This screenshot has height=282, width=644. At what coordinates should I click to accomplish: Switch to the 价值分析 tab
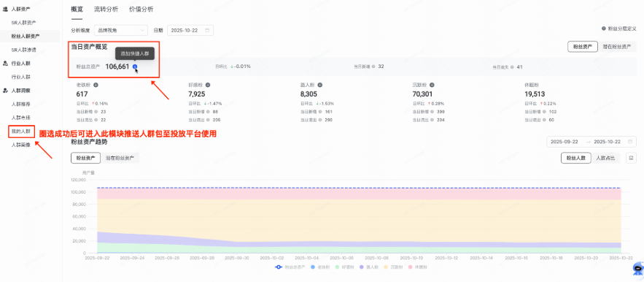pos(141,9)
